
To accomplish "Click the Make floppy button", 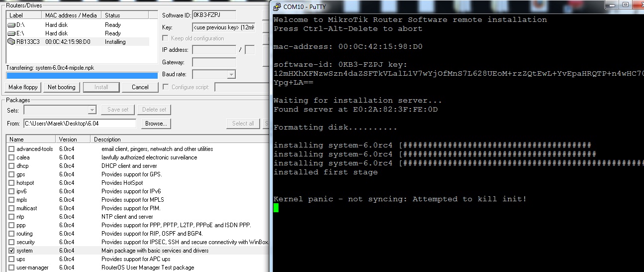I will click(23, 87).
